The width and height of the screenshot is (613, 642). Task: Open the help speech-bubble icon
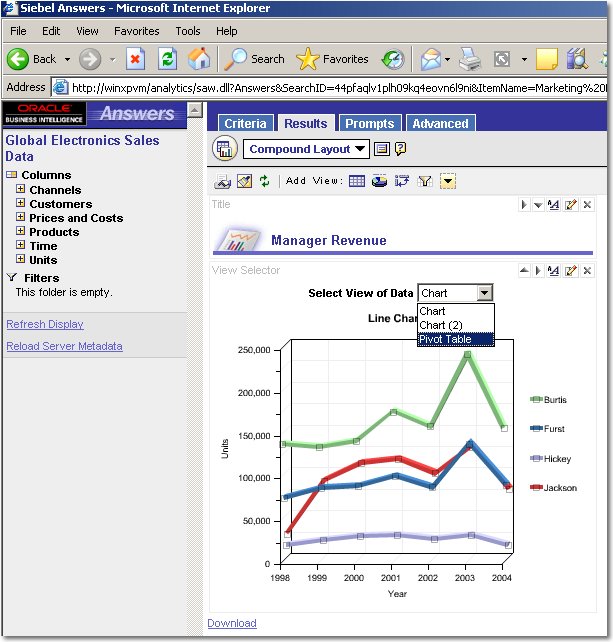(400, 149)
